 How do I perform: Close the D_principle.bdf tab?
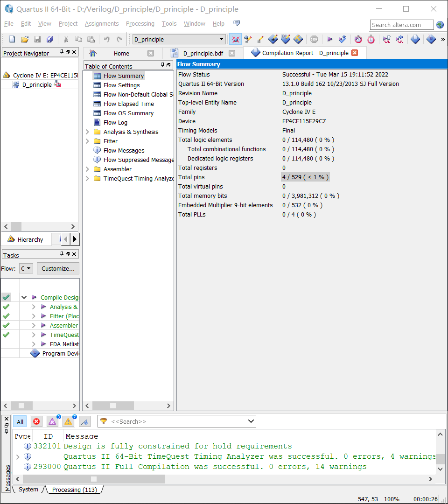tap(232, 53)
